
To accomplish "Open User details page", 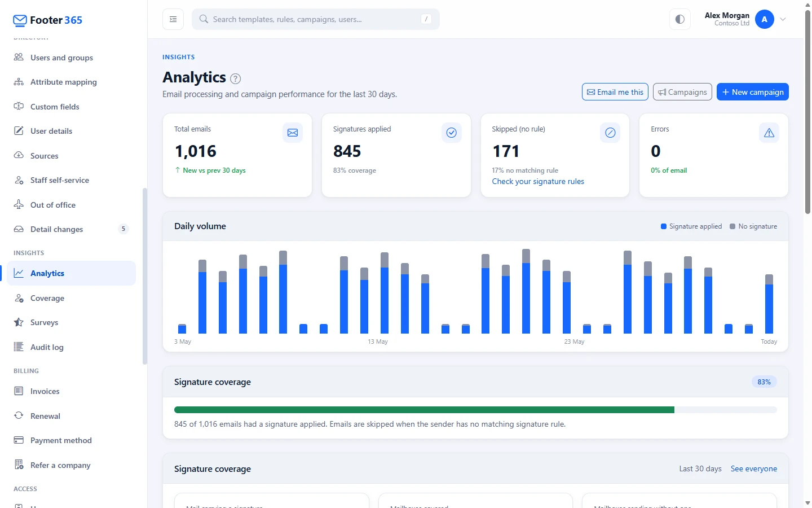I will [x=72, y=131].
